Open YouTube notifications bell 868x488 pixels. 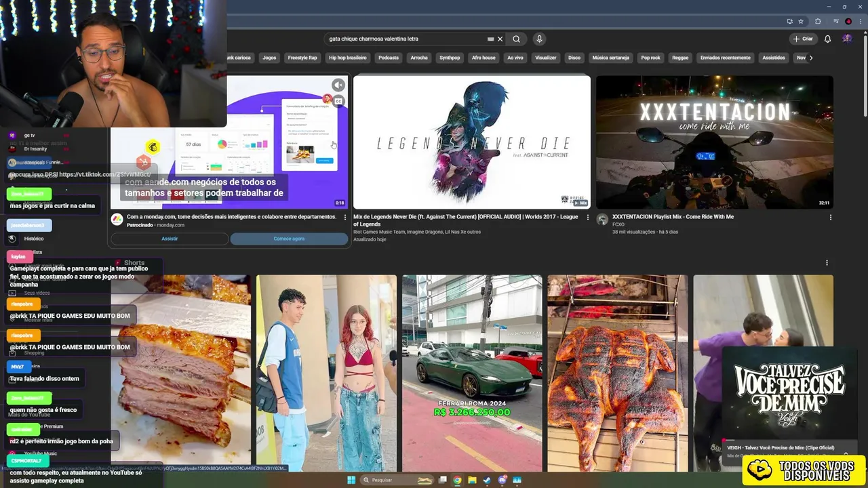click(827, 39)
